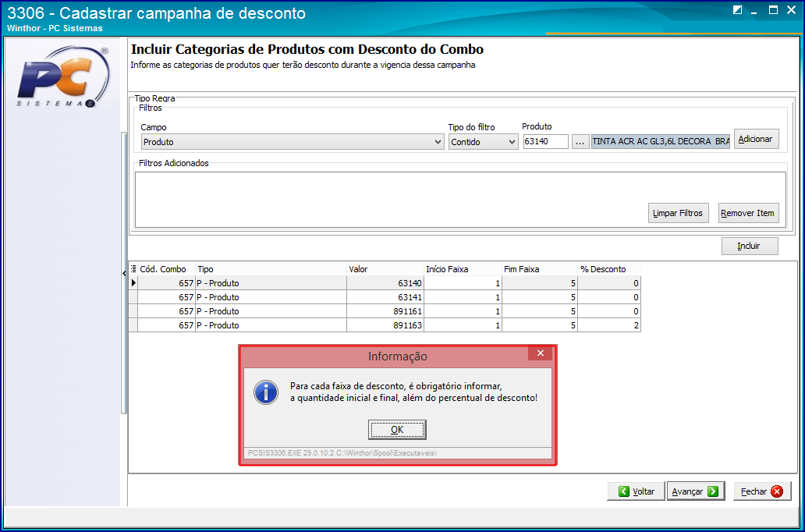Screen dimensions: 805x532
Task: Click the Avançar button
Action: 695,491
